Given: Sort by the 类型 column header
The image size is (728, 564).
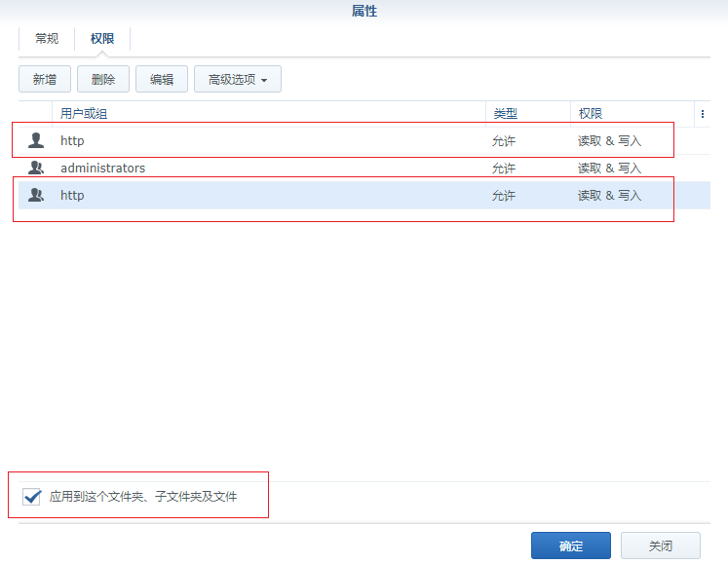Looking at the screenshot, I should pyautogui.click(x=505, y=114).
